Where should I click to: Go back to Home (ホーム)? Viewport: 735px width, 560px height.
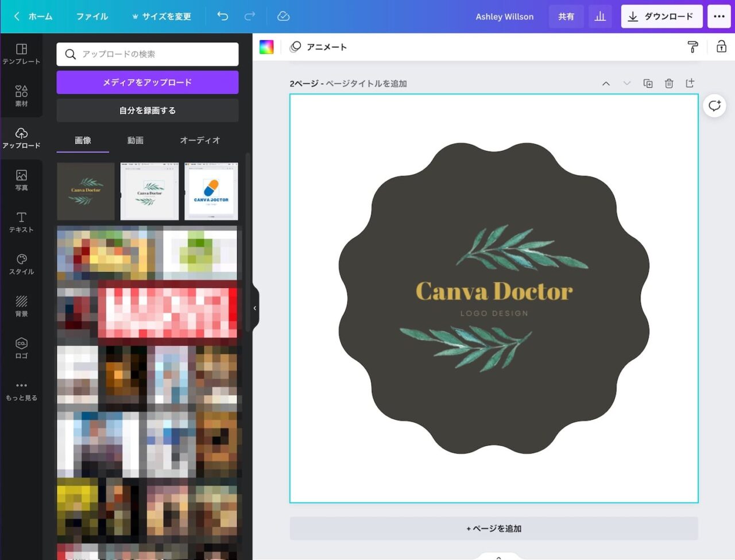tap(33, 17)
